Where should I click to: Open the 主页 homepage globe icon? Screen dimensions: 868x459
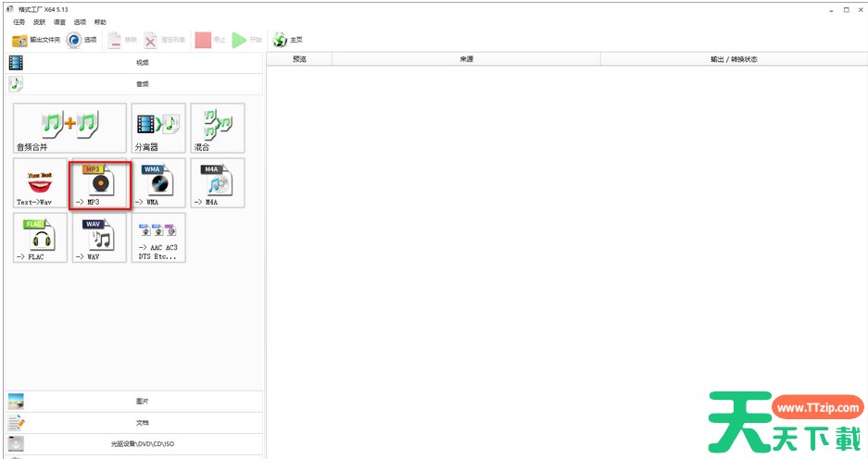[287, 40]
